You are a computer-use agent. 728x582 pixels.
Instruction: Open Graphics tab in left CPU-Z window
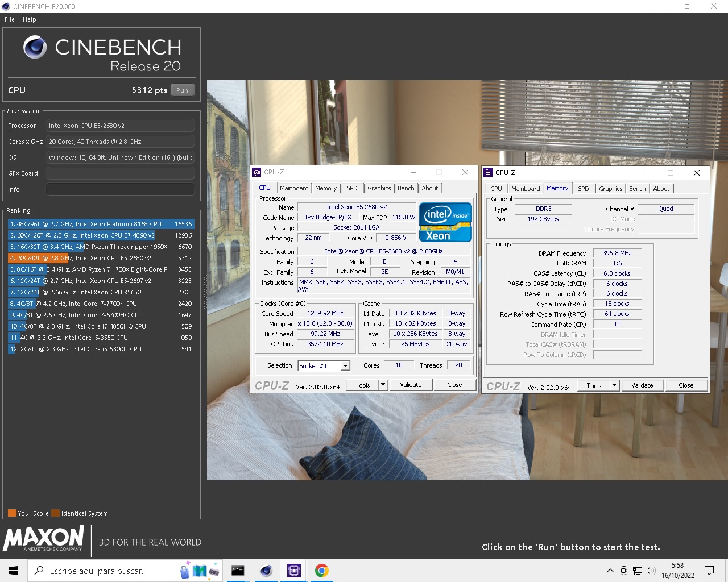click(379, 188)
